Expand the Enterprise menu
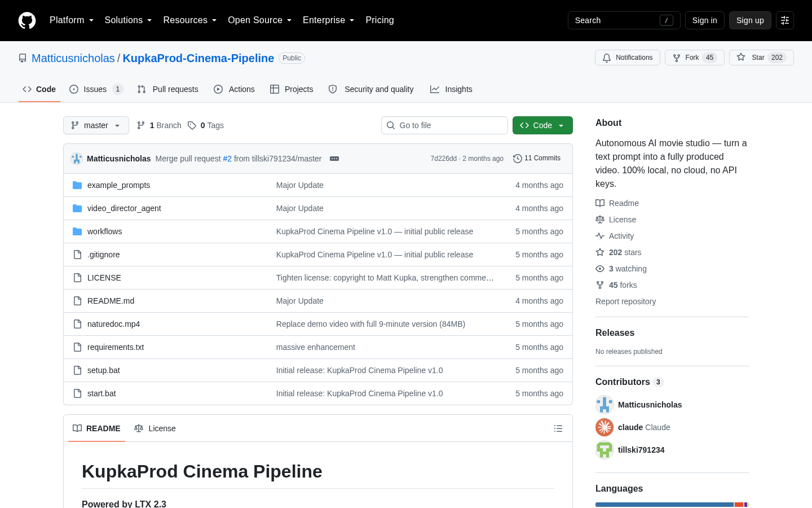The image size is (812, 508). pos(329,20)
